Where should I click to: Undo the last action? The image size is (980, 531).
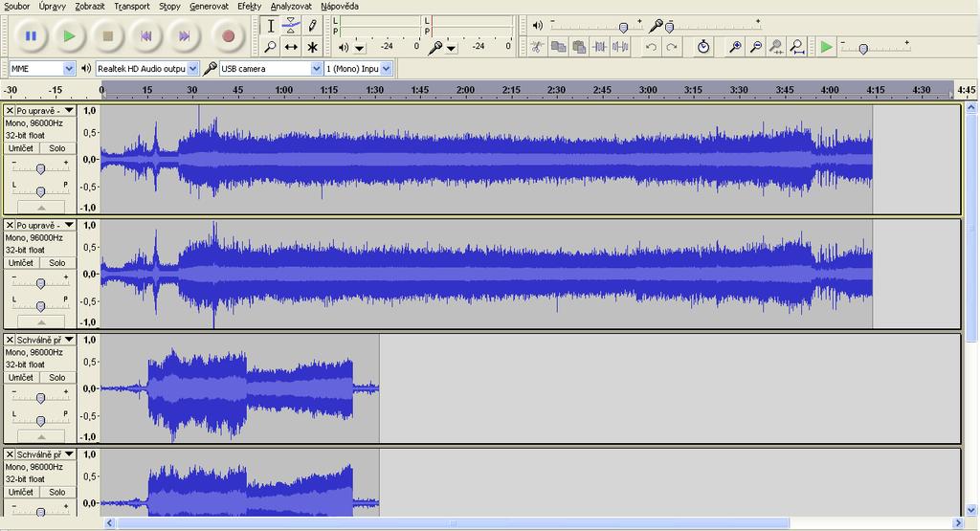point(651,47)
